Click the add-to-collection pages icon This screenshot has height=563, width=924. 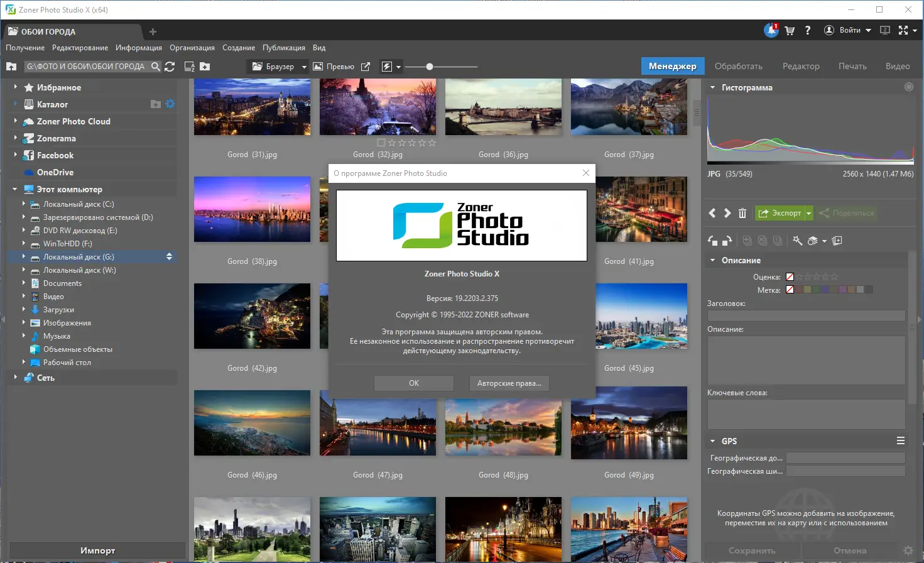click(x=837, y=241)
